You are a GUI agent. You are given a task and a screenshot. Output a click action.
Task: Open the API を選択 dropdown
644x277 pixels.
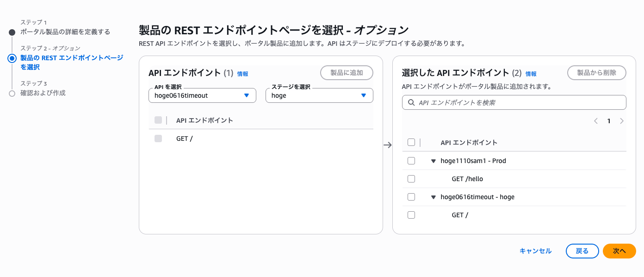tap(202, 95)
